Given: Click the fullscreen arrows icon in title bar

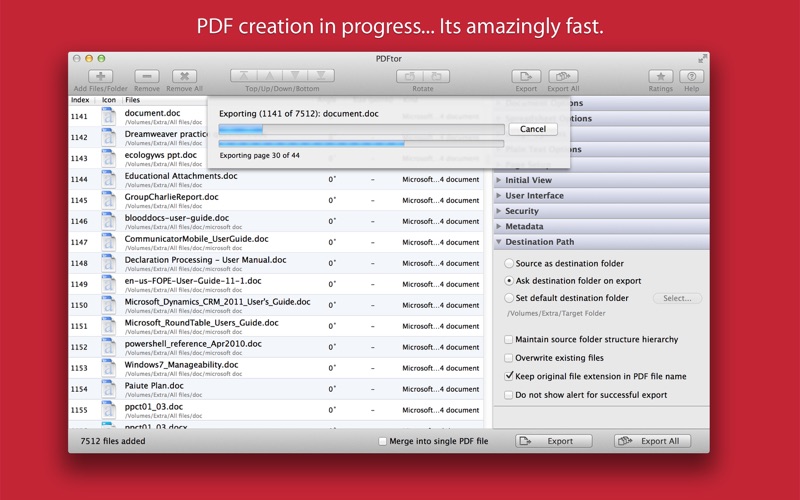Looking at the screenshot, I should [703, 59].
